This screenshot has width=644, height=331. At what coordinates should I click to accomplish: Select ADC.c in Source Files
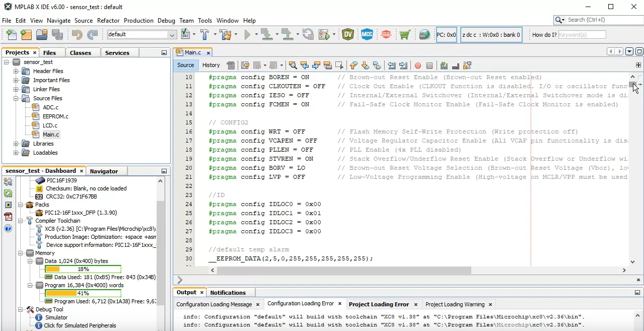click(x=50, y=107)
